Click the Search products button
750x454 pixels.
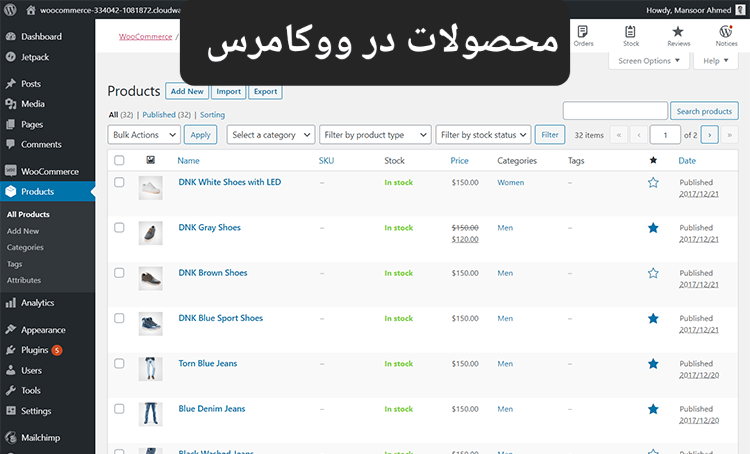point(704,111)
